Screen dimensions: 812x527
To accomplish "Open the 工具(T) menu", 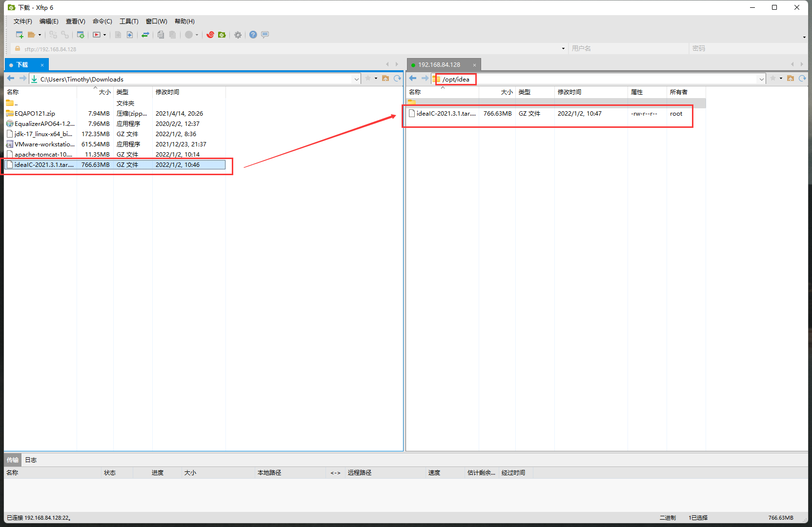I will [x=129, y=21].
